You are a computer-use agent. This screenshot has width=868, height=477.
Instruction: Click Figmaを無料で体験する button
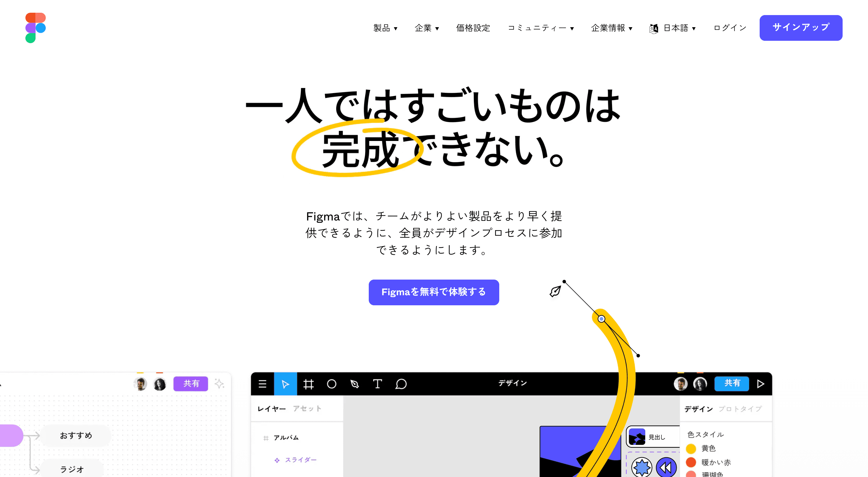pyautogui.click(x=434, y=292)
